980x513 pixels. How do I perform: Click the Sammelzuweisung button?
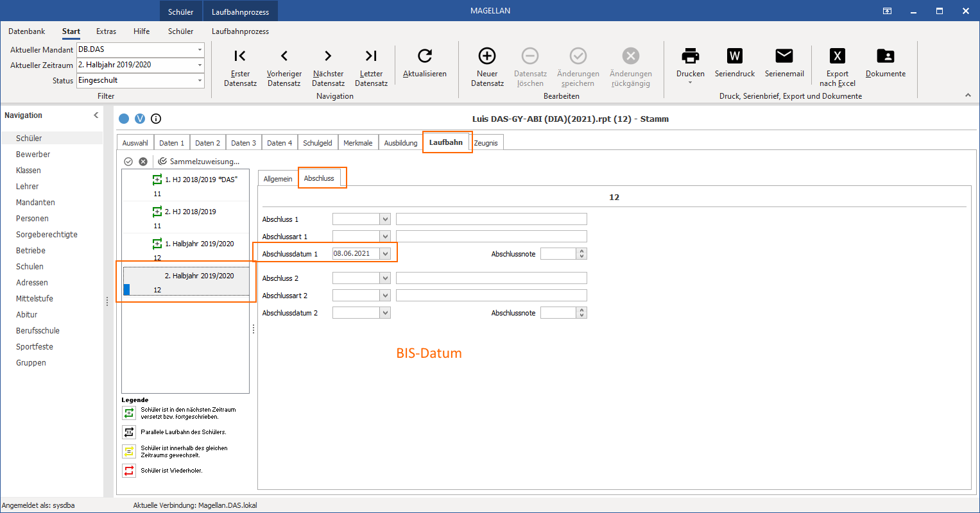(x=199, y=162)
